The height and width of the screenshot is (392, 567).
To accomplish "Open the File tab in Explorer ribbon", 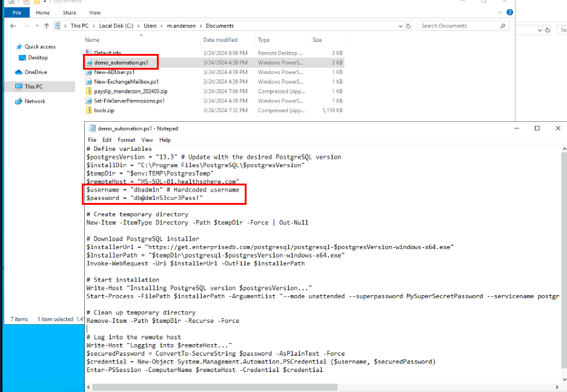I will pos(17,13).
